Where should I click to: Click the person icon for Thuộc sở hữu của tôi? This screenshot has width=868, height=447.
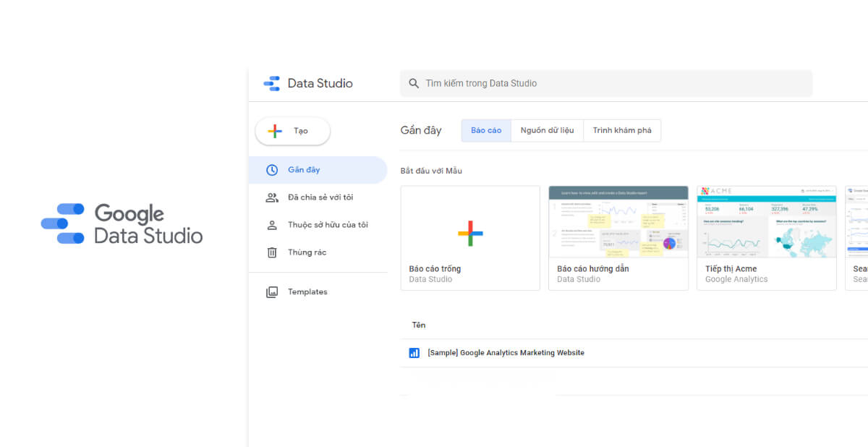272,225
